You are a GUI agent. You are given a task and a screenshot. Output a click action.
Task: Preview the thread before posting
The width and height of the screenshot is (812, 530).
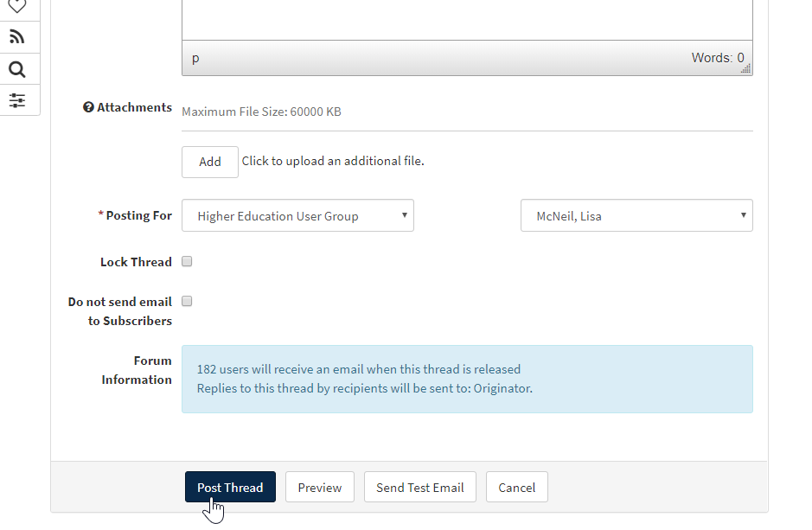click(320, 488)
